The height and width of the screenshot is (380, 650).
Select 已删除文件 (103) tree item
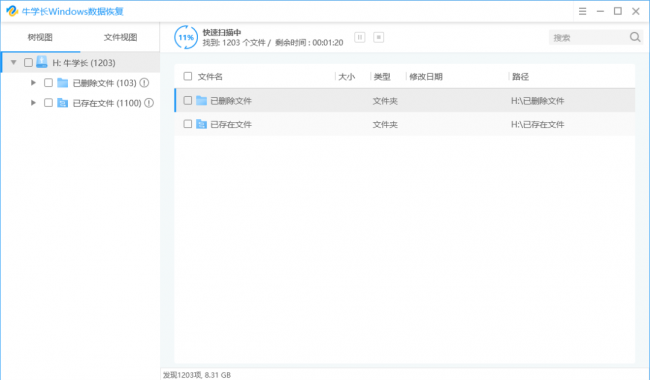pos(104,83)
